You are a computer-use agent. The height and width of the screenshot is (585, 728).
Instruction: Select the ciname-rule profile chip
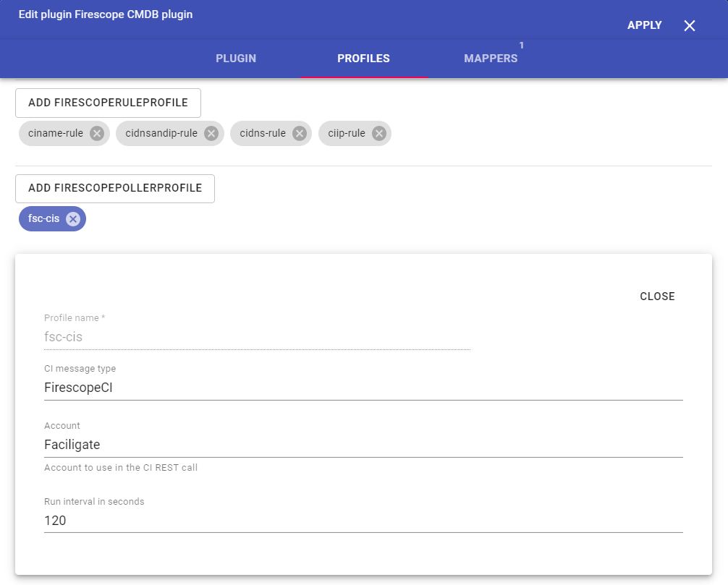pyautogui.click(x=56, y=134)
